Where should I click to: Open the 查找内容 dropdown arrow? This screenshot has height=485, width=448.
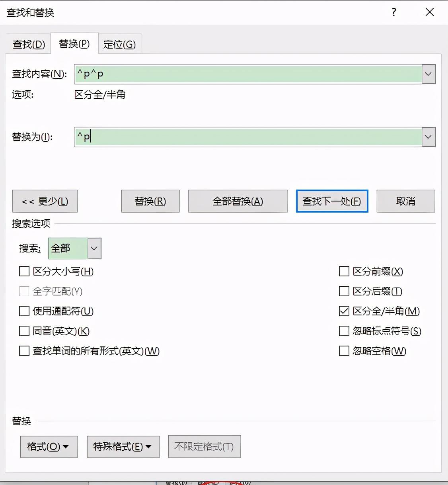coord(428,74)
